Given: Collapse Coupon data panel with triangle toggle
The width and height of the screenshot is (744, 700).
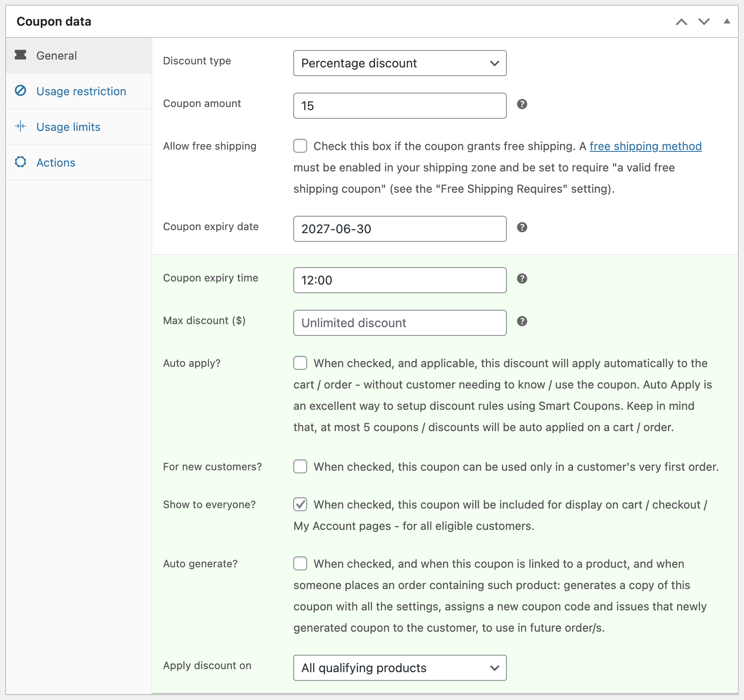Looking at the screenshot, I should [727, 21].
